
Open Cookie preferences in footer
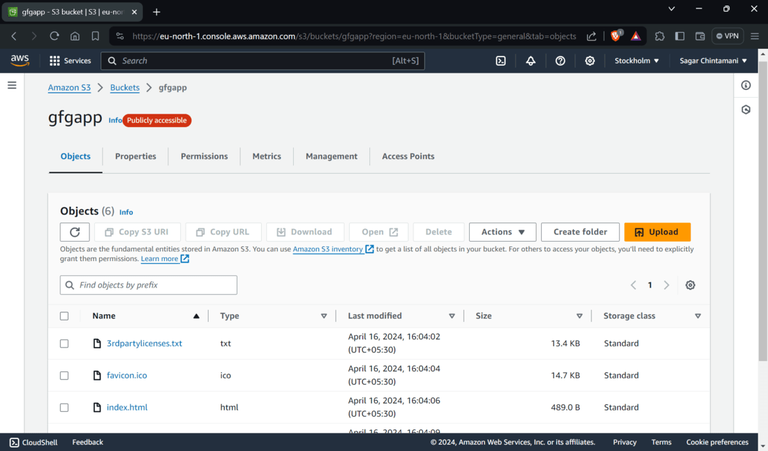click(717, 442)
